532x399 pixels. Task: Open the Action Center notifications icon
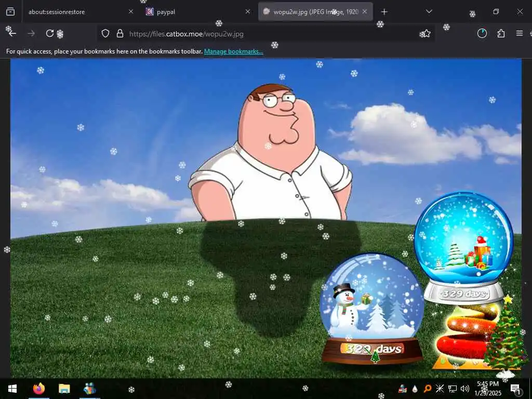(515, 389)
